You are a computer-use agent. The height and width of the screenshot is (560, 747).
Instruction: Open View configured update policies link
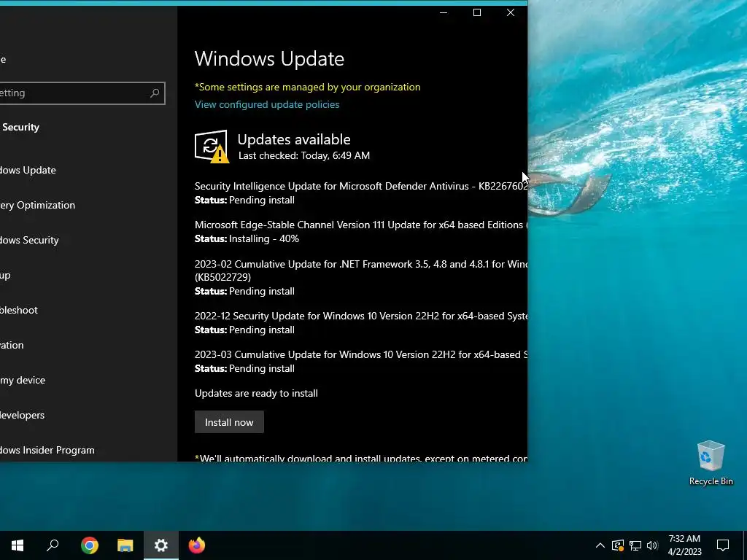pyautogui.click(x=267, y=104)
